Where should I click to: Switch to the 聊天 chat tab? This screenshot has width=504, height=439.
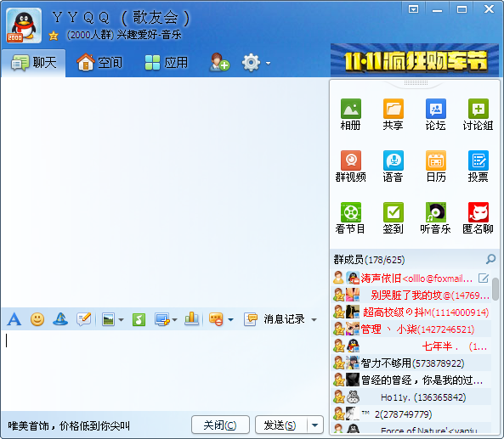[x=33, y=63]
